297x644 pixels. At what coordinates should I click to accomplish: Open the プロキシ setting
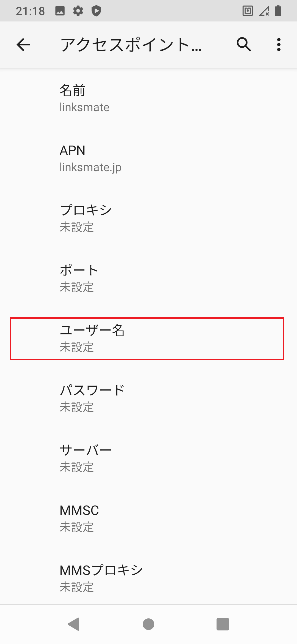click(x=148, y=218)
